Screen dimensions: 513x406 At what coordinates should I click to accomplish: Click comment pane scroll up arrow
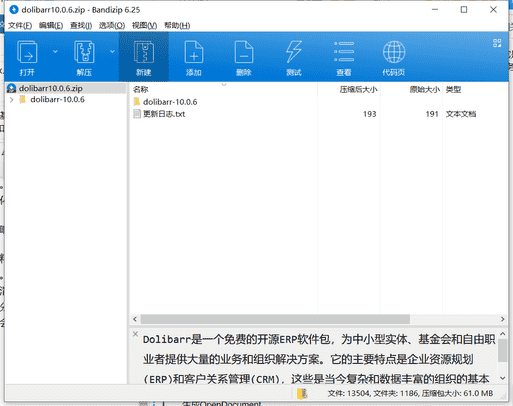pos(503,334)
